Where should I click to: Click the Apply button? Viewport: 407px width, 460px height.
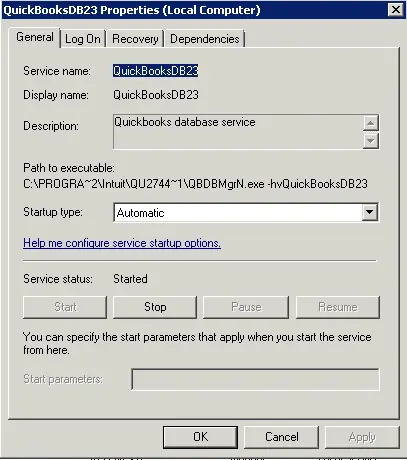(x=362, y=437)
